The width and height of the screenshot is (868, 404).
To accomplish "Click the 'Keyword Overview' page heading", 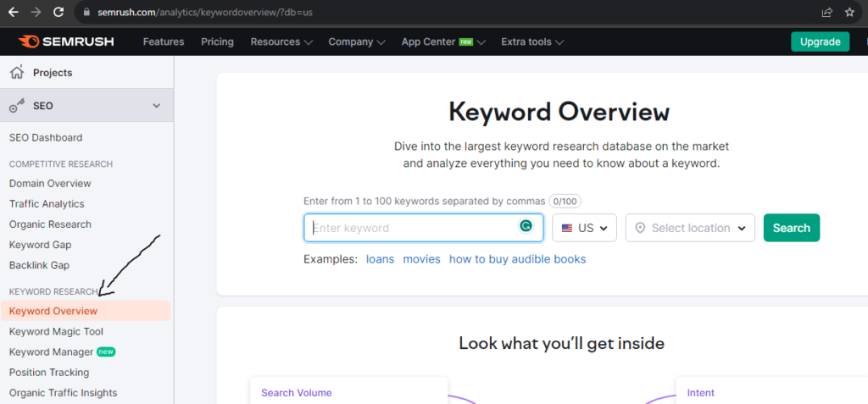I will coord(559,112).
